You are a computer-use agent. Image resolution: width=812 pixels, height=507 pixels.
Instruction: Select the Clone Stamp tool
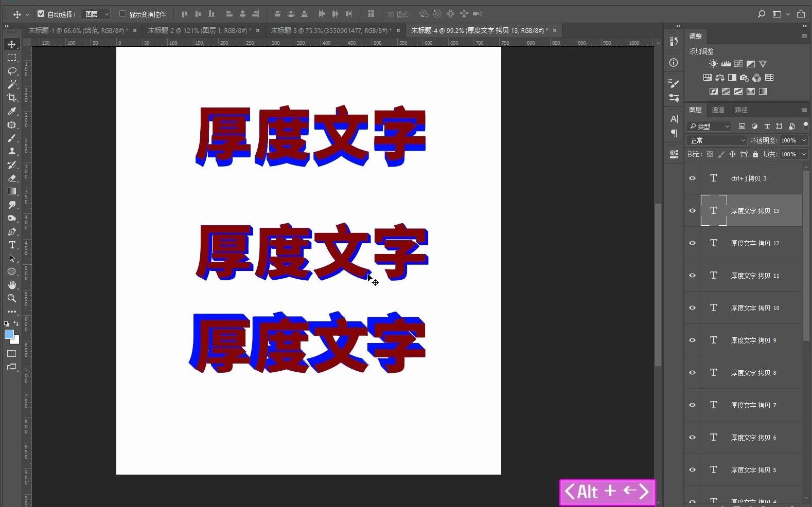coord(12,151)
